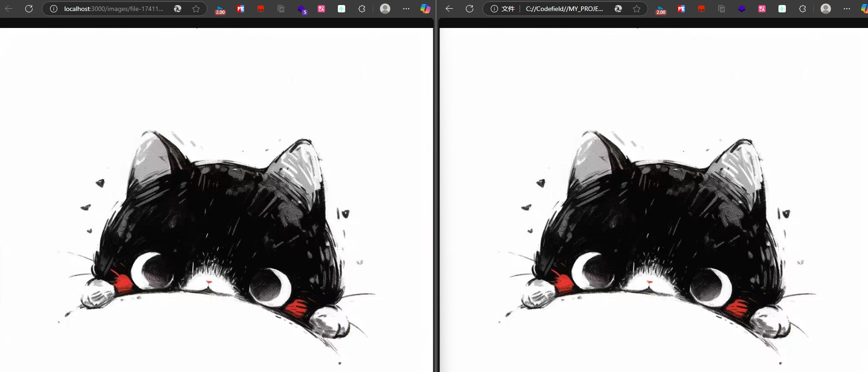The image size is (868, 372).
Task: Open pink translate extension in right window
Action: (x=762, y=9)
